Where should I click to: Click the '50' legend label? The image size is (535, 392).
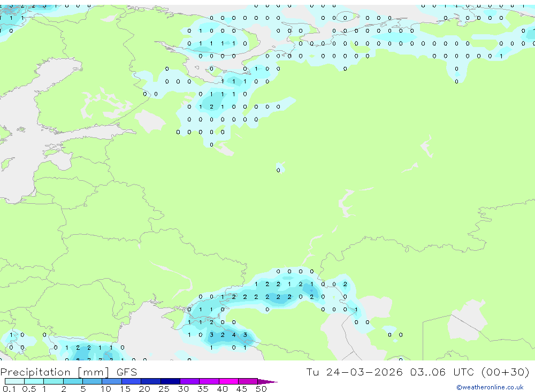(261, 389)
